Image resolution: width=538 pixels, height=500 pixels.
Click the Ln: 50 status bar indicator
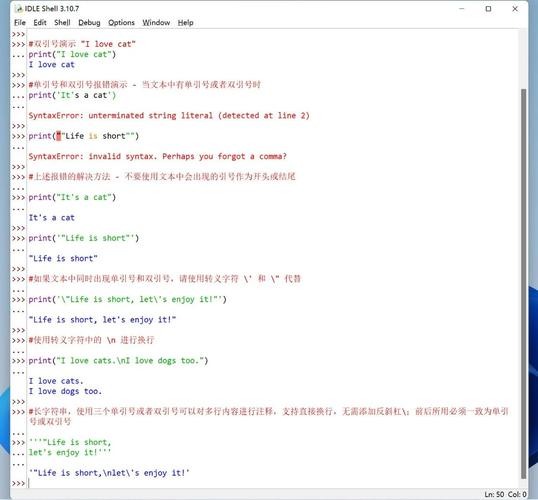(x=494, y=495)
